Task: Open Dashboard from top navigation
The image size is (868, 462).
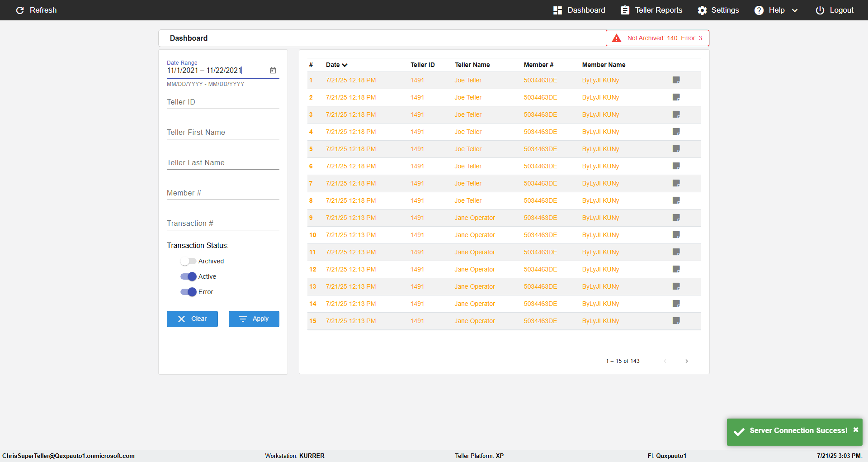Action: 579,10
